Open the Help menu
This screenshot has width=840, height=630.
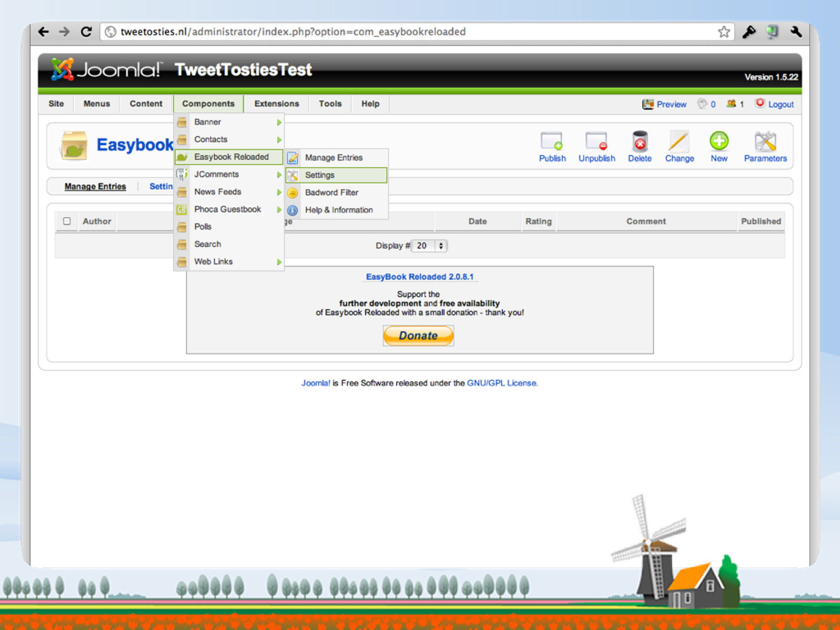pos(370,104)
